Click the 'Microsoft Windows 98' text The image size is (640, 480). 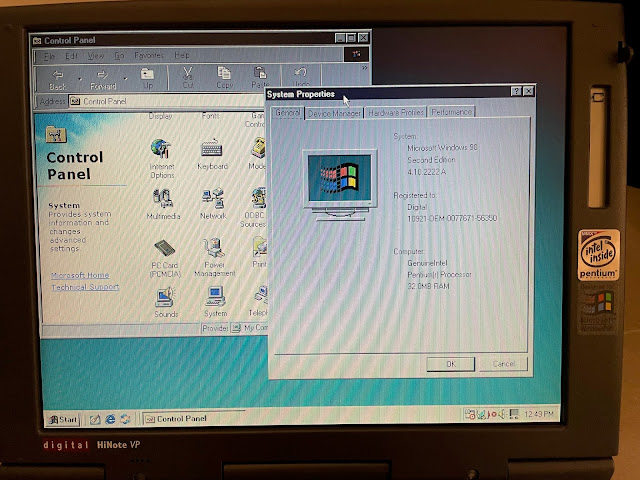point(442,148)
